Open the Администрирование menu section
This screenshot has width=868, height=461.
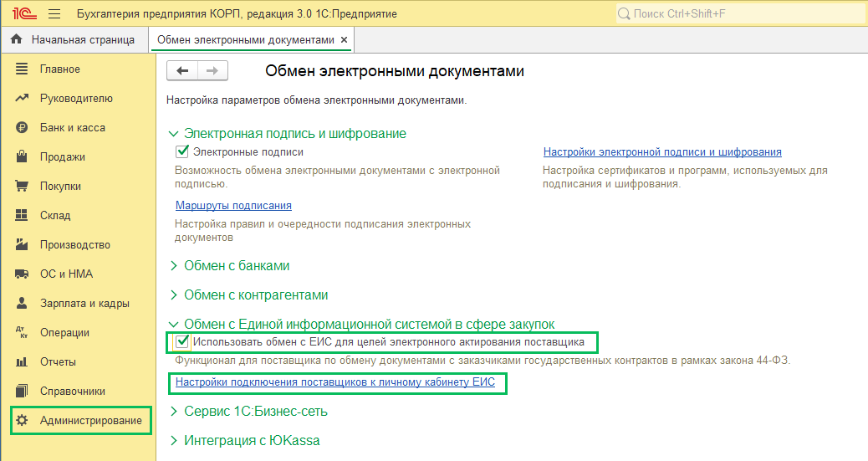point(91,421)
